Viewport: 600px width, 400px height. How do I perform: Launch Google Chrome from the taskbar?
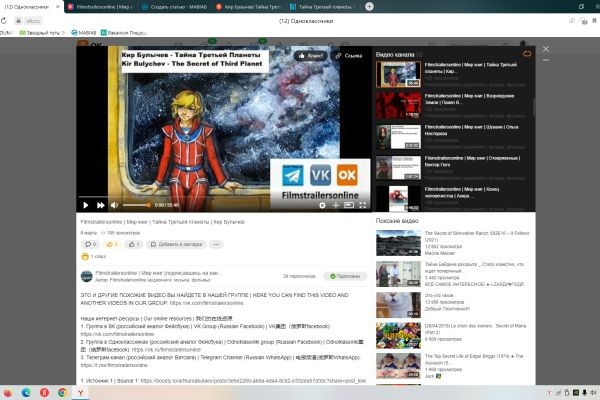[62, 393]
